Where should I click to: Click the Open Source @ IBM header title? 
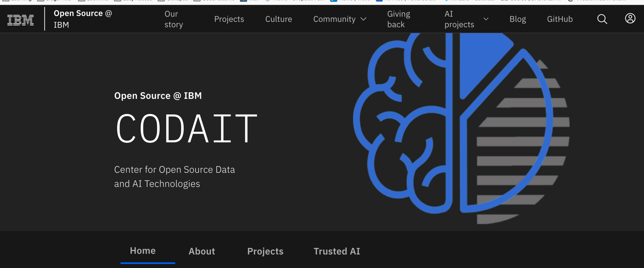[83, 19]
